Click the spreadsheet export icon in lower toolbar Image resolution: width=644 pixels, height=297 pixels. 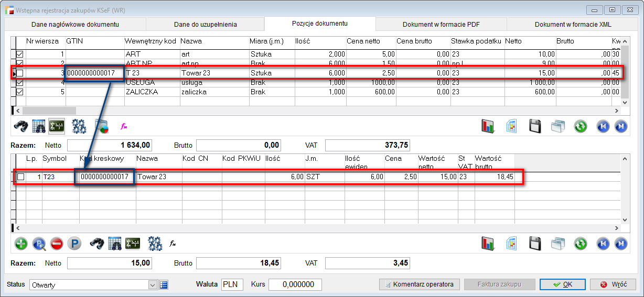click(x=512, y=244)
